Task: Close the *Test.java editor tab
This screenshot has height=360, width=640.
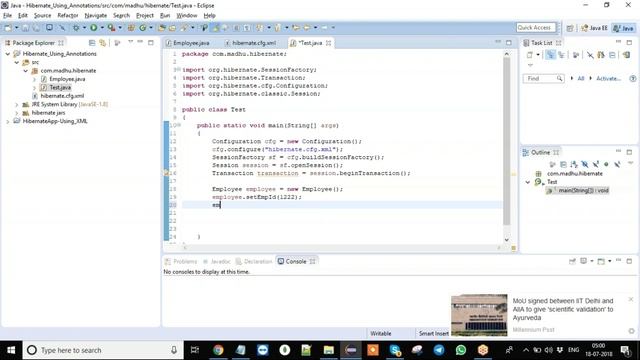Action: [328, 43]
